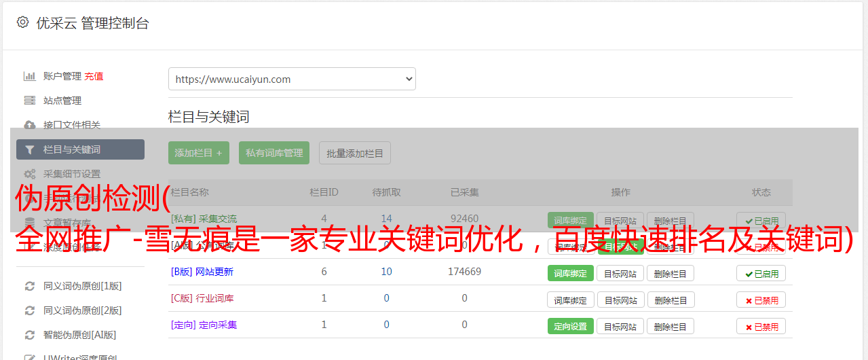Click the 栏目与关键词 page heading
This screenshot has width=868, height=360.
tap(209, 117)
